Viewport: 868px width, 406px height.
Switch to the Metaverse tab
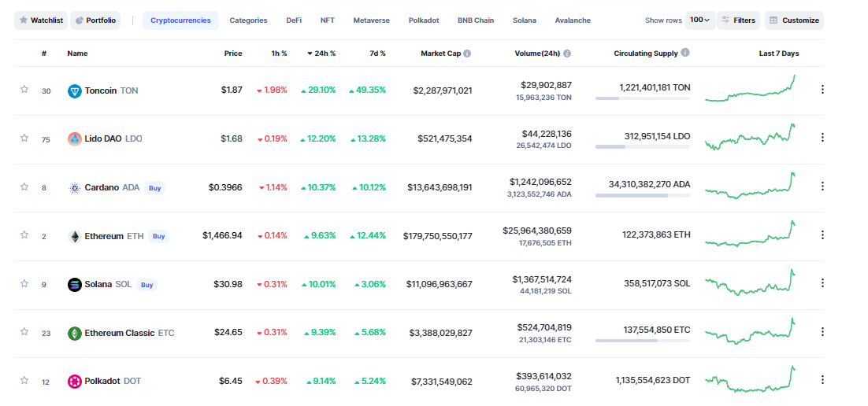point(372,20)
